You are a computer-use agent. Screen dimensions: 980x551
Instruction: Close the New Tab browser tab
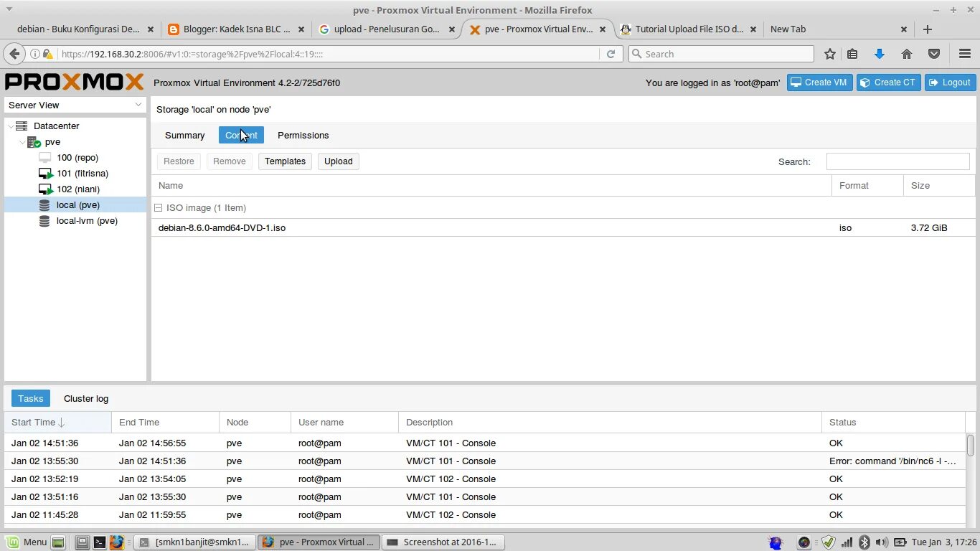coord(904,29)
